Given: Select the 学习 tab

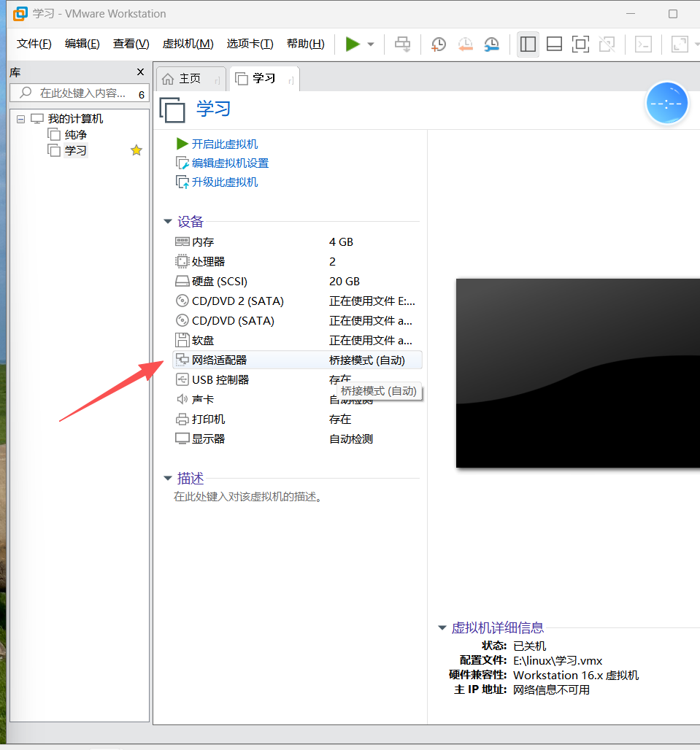Looking at the screenshot, I should (x=264, y=79).
